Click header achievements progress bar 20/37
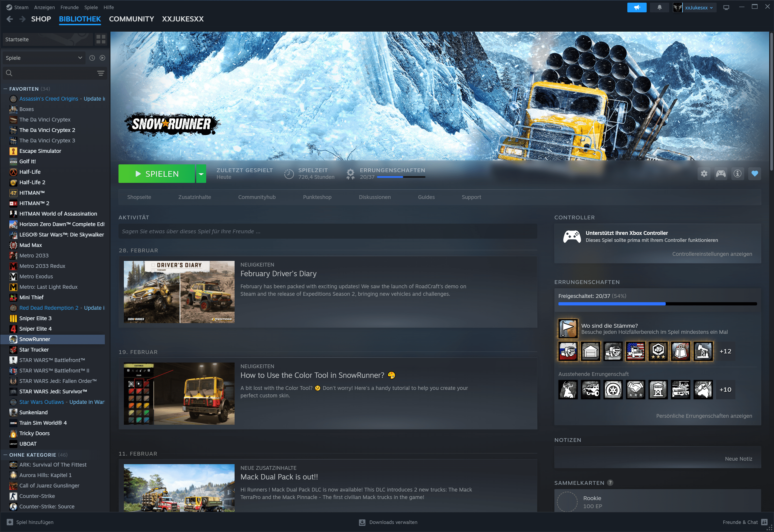Image resolution: width=774 pixels, height=532 pixels. 401,177
